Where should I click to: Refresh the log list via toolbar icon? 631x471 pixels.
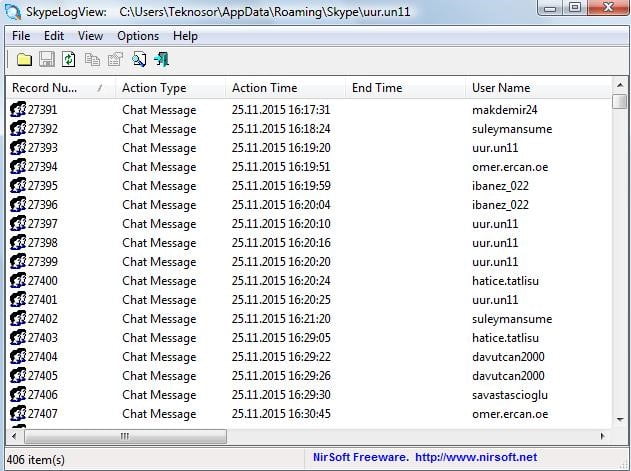68,60
